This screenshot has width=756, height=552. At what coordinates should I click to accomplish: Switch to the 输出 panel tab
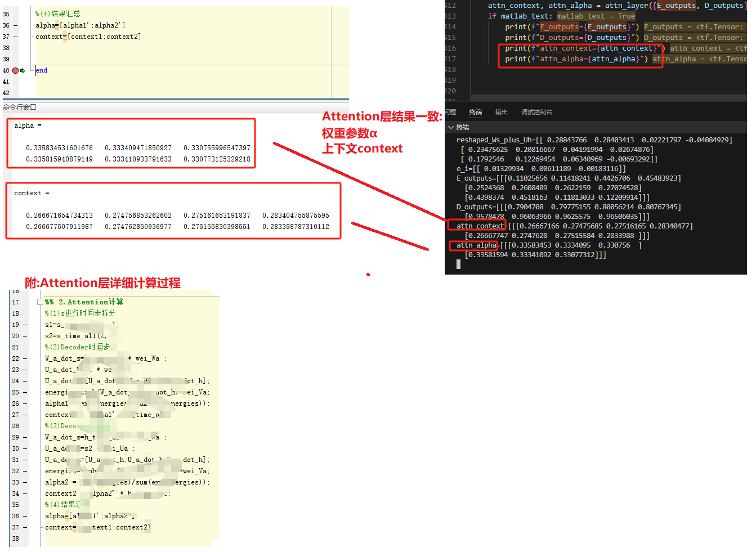pos(501,111)
